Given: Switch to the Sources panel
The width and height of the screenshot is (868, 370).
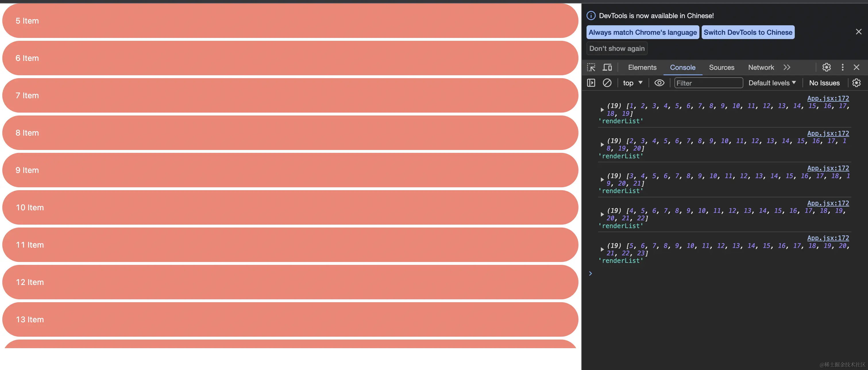Looking at the screenshot, I should [x=722, y=67].
